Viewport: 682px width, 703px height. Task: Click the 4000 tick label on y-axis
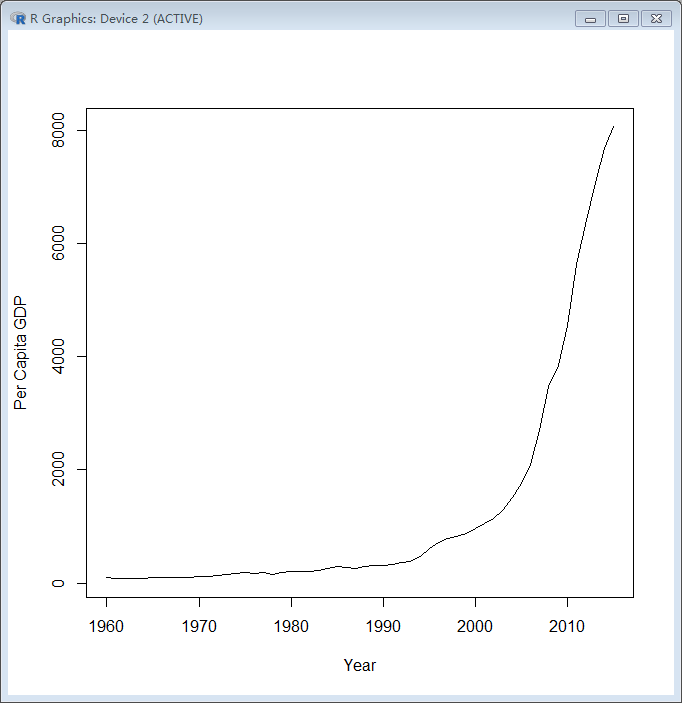[60, 357]
